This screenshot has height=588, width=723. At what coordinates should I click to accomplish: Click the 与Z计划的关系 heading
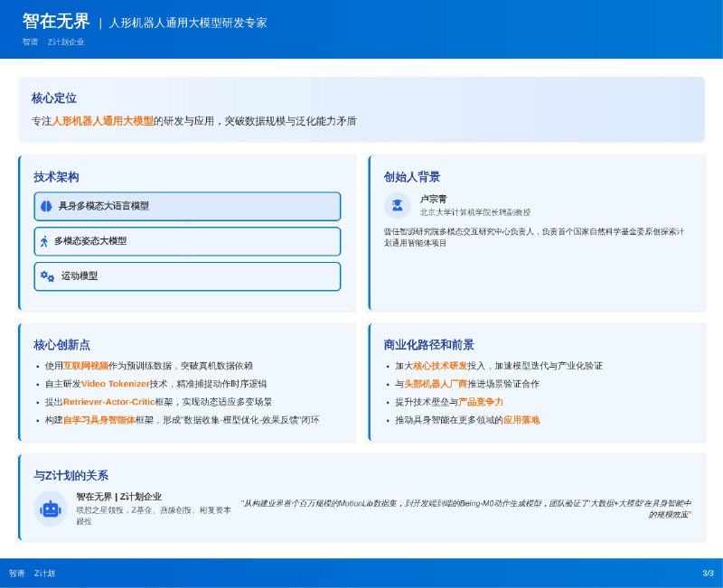coord(71,476)
